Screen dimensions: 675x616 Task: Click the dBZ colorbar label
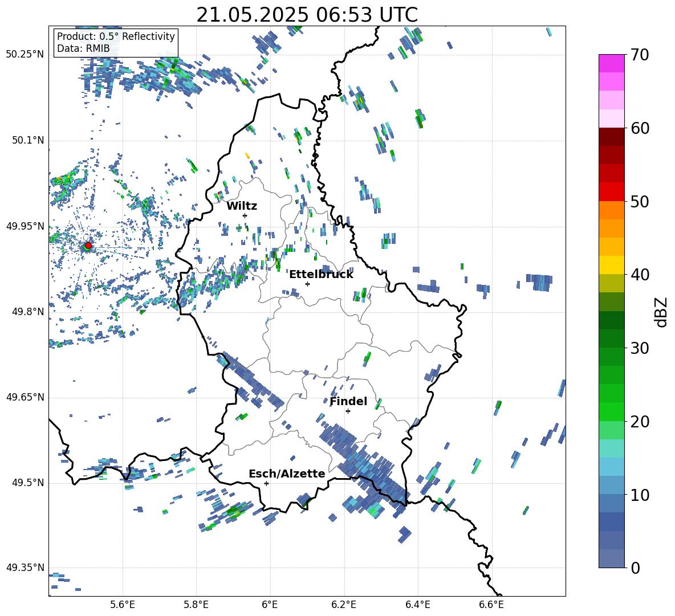(x=662, y=312)
